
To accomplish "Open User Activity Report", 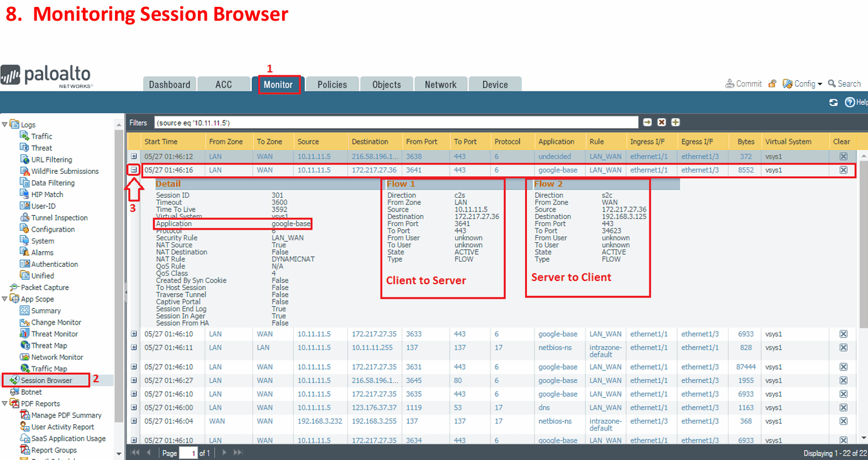I will (63, 427).
